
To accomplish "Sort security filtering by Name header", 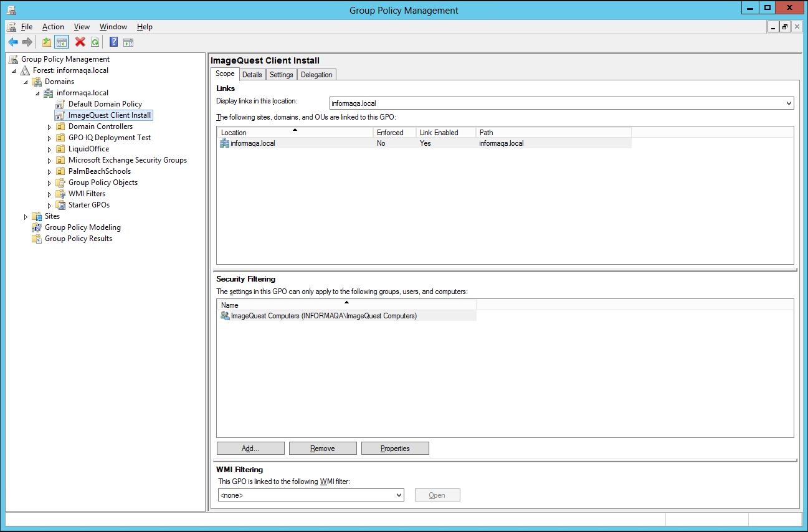I will [x=346, y=305].
